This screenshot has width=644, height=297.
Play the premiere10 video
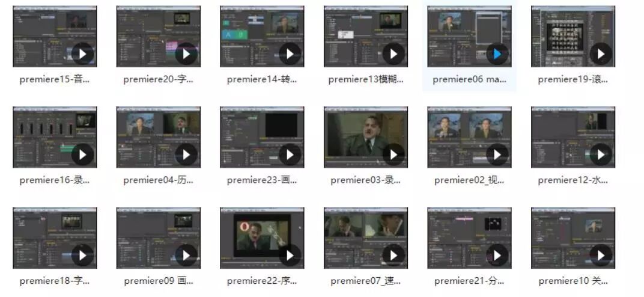[601, 255]
